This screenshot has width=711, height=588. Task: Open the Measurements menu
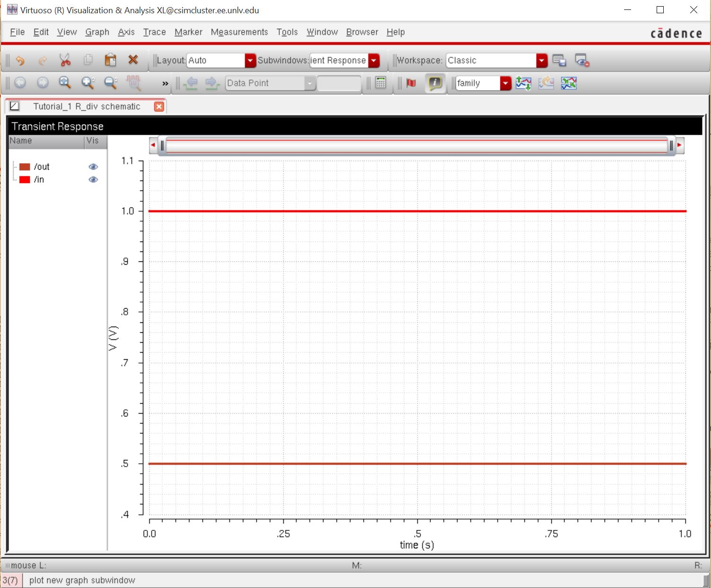(x=239, y=32)
